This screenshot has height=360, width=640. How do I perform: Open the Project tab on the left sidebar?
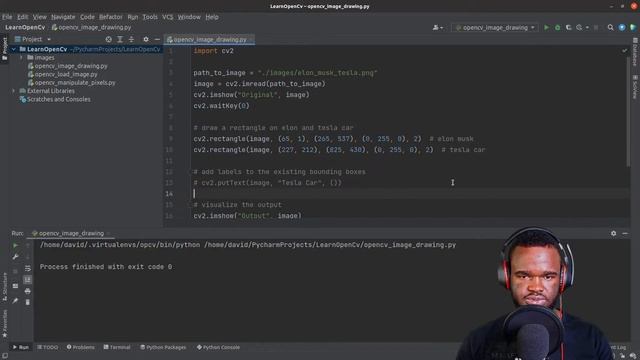4,48
